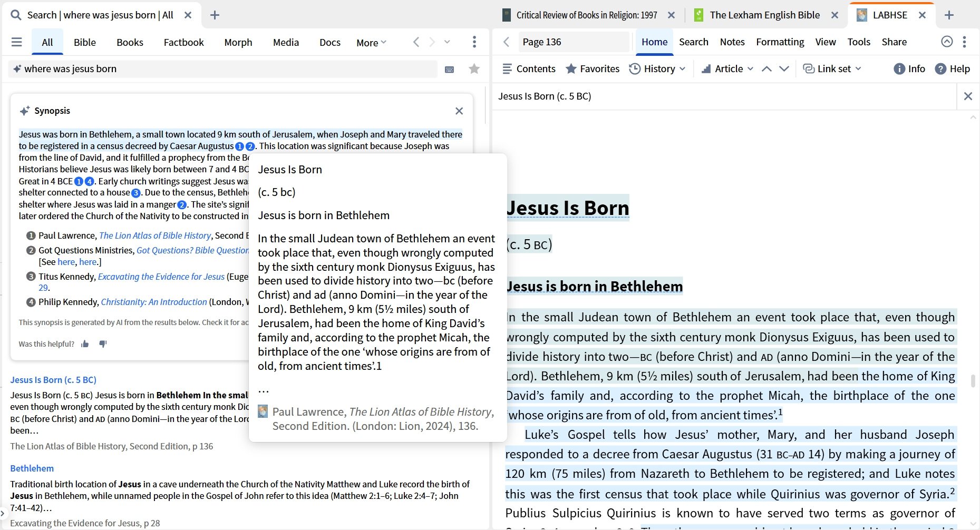Switch to the Media search tab
The image size is (980, 530).
coord(286,42)
